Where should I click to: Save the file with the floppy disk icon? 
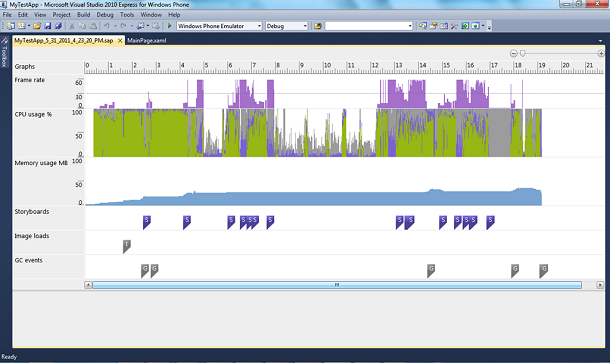[x=47, y=26]
